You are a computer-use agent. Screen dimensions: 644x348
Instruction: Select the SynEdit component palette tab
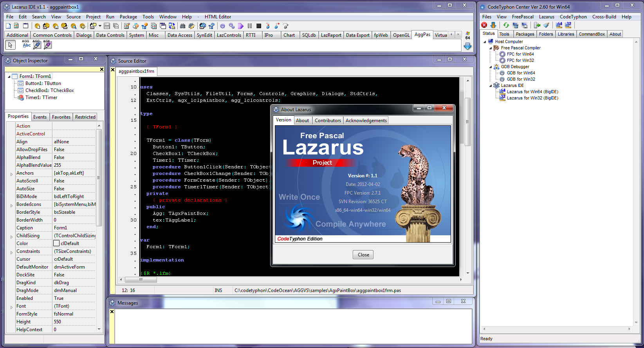click(204, 35)
